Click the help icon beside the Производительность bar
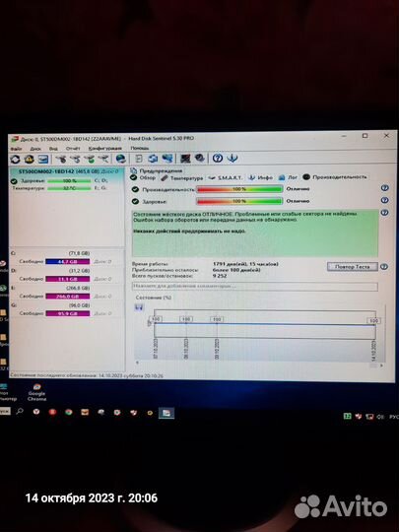399x532 pixels. [384, 188]
